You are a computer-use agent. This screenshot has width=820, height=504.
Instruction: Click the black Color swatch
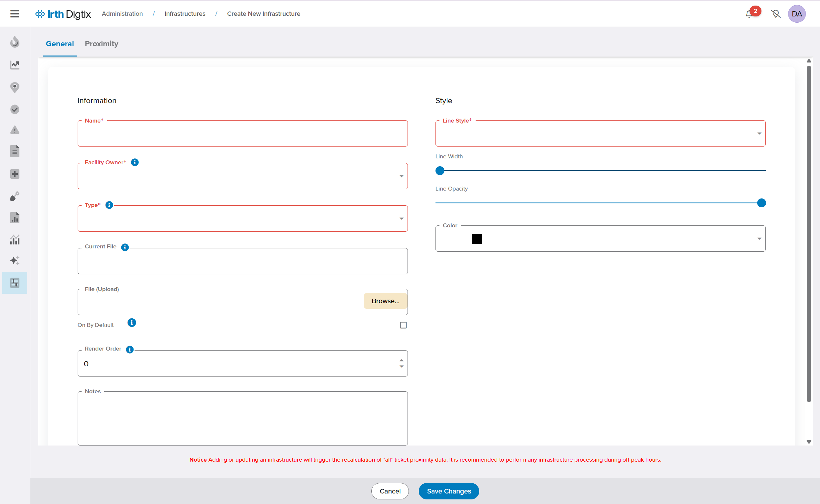point(477,239)
